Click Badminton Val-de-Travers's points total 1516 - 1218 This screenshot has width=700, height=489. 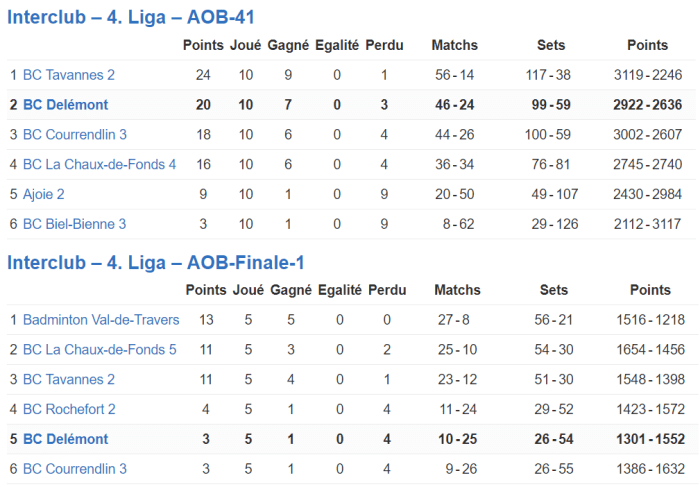point(650,320)
